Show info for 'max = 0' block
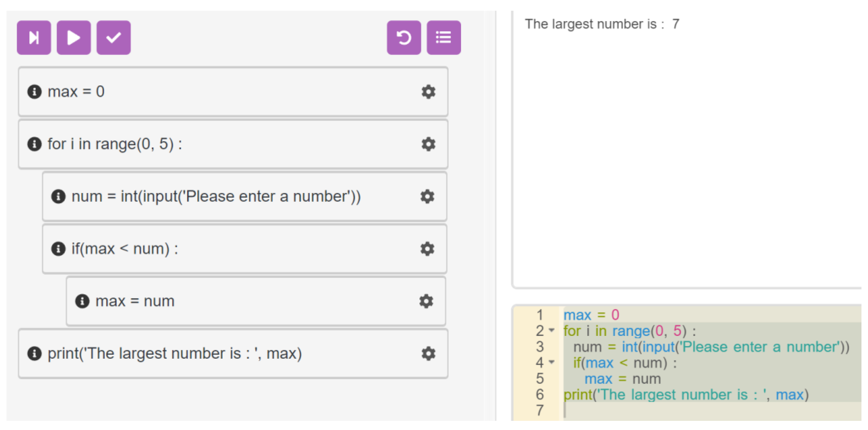The image size is (868, 430). 34,91
